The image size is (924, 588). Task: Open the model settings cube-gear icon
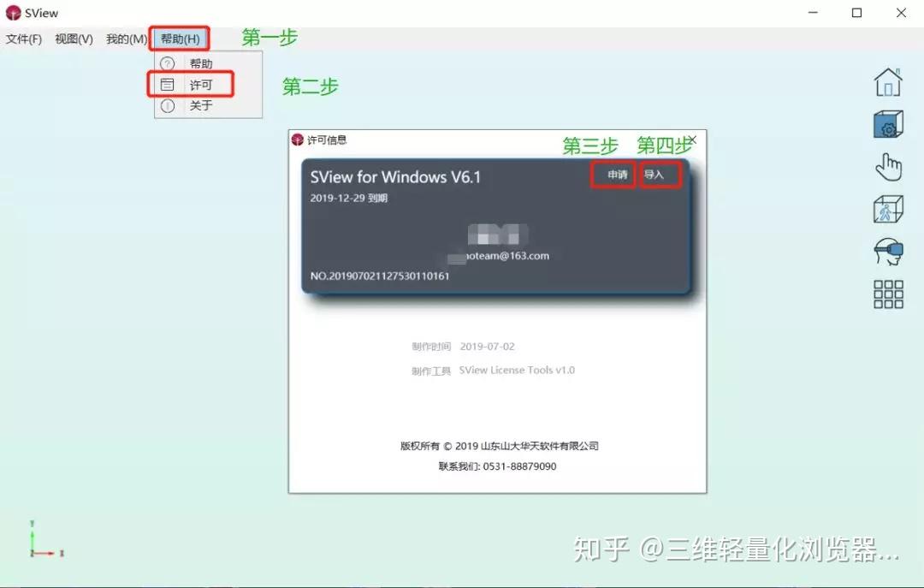pos(888,123)
